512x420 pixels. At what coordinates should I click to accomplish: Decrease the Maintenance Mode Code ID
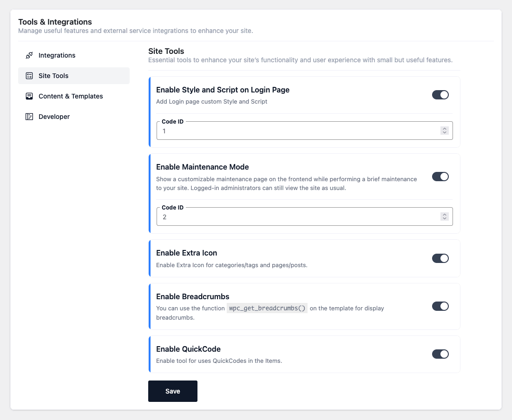(445, 218)
